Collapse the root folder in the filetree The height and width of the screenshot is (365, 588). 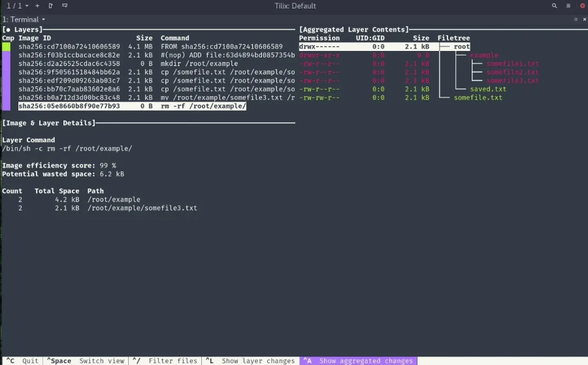(x=462, y=46)
